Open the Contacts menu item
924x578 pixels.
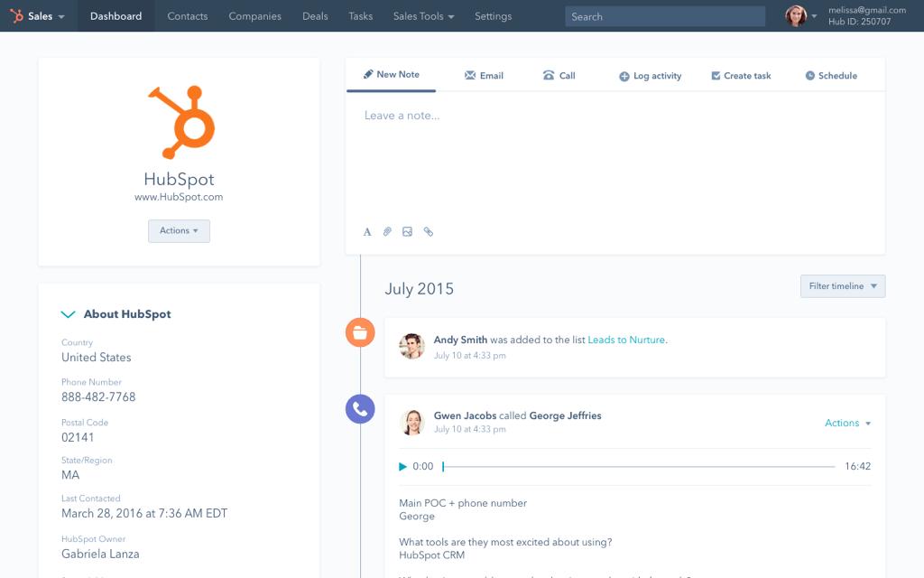point(188,16)
